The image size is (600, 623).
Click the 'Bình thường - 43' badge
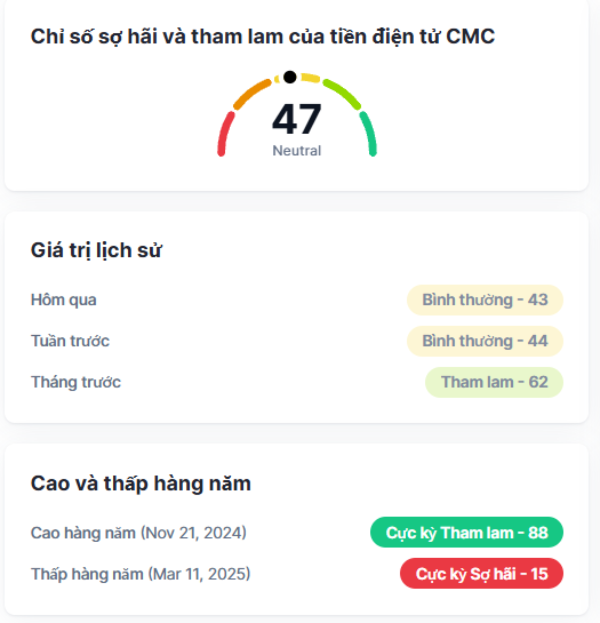click(x=485, y=300)
